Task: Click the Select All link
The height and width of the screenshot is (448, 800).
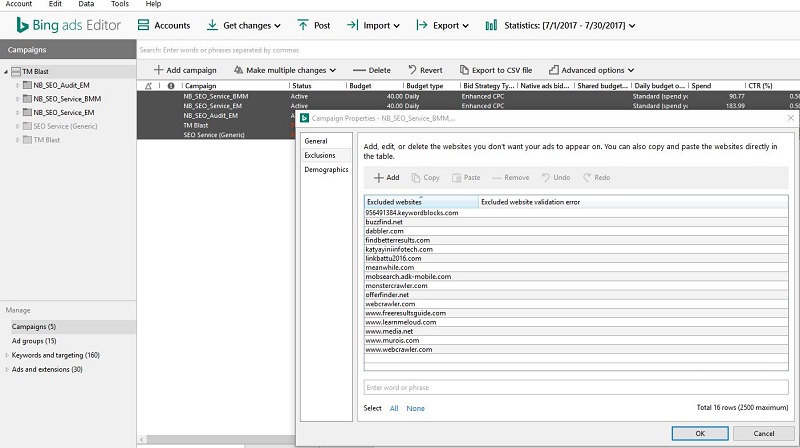Action: tap(394, 408)
